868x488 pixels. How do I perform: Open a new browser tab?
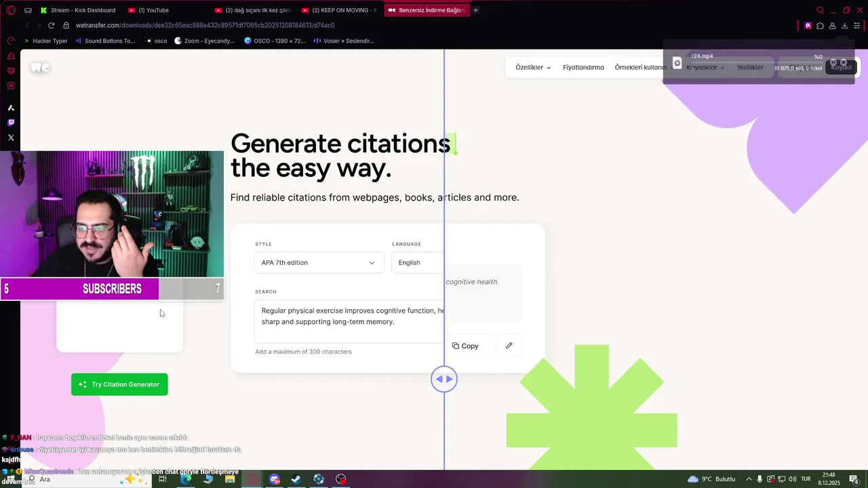coord(475,10)
